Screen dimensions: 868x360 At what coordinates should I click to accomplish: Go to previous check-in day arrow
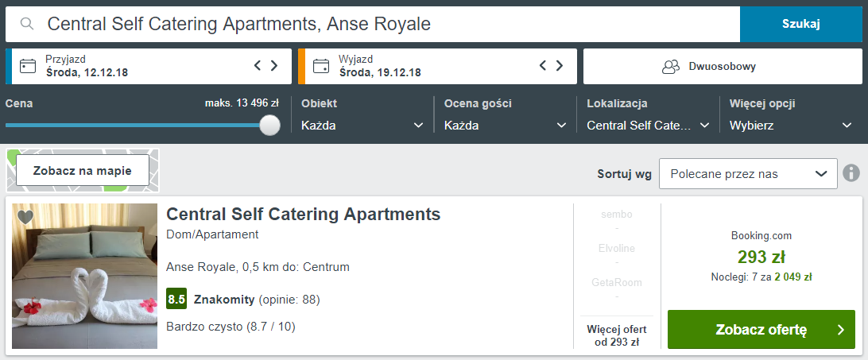pyautogui.click(x=258, y=65)
